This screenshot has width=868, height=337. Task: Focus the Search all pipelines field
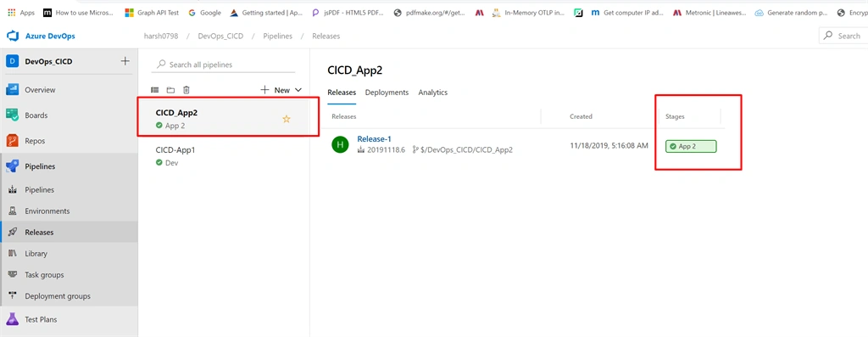point(223,65)
